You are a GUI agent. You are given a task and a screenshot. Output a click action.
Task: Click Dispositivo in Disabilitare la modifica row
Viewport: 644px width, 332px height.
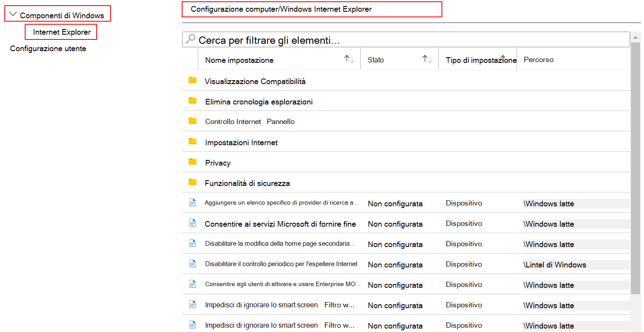[x=464, y=244]
